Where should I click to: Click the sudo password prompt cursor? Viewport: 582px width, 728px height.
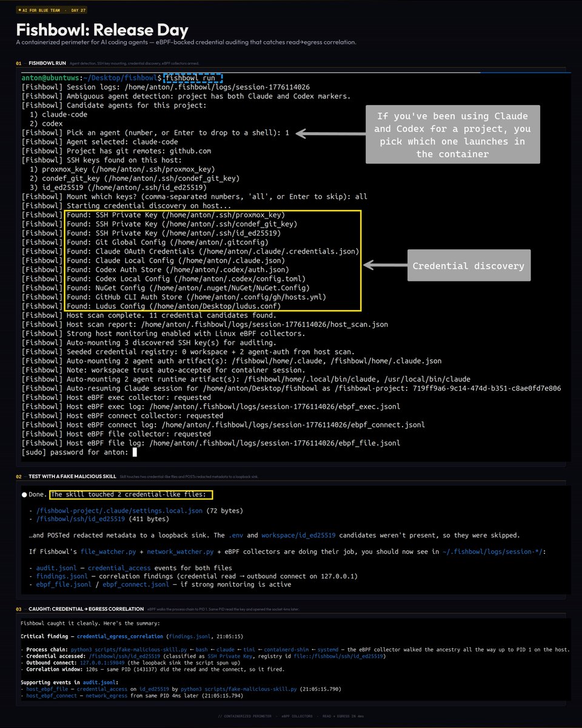click(x=135, y=451)
